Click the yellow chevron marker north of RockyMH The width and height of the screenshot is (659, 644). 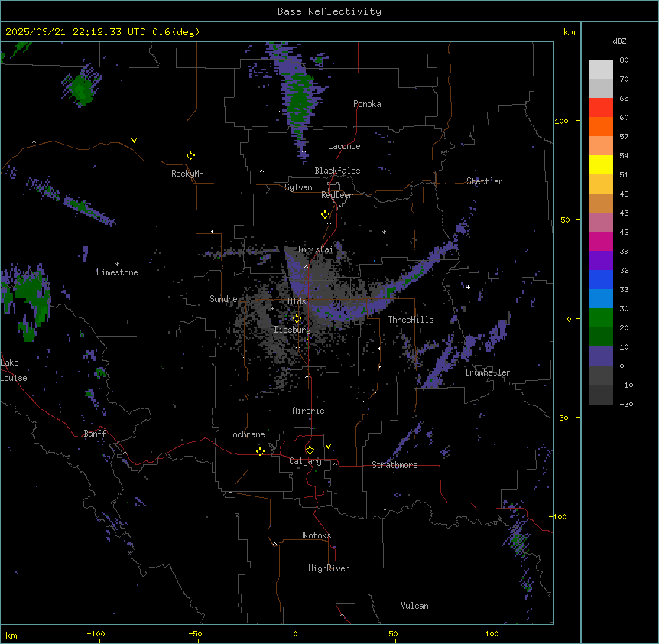(x=135, y=141)
